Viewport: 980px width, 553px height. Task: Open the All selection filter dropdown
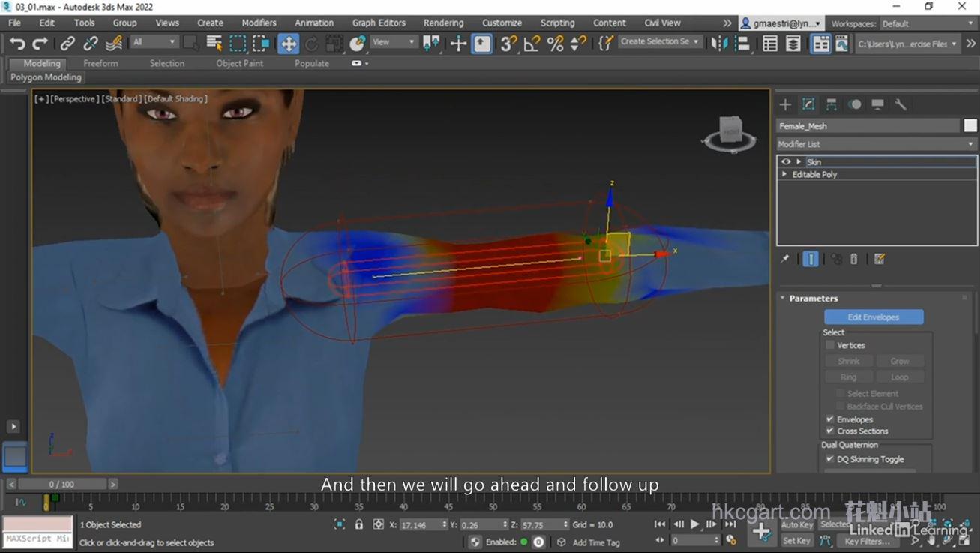[x=154, y=42]
